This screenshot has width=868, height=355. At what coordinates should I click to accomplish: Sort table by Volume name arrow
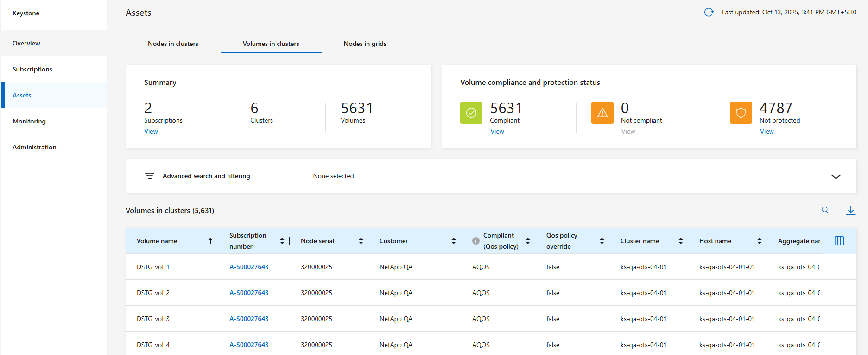210,241
